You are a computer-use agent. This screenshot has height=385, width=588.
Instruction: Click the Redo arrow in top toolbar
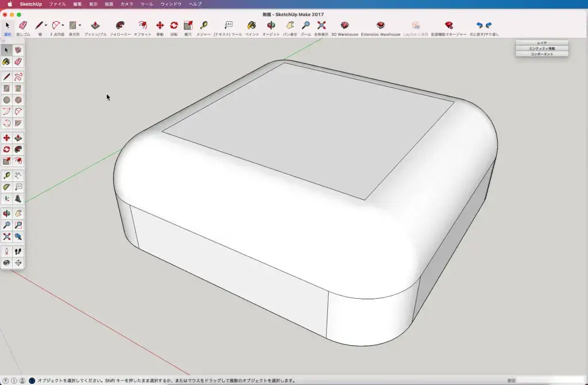[489, 25]
